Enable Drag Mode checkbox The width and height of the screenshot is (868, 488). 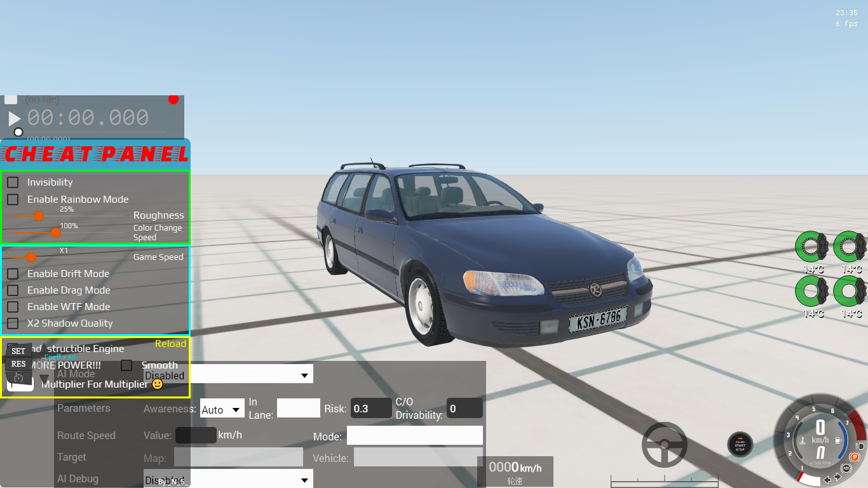pyautogui.click(x=13, y=290)
